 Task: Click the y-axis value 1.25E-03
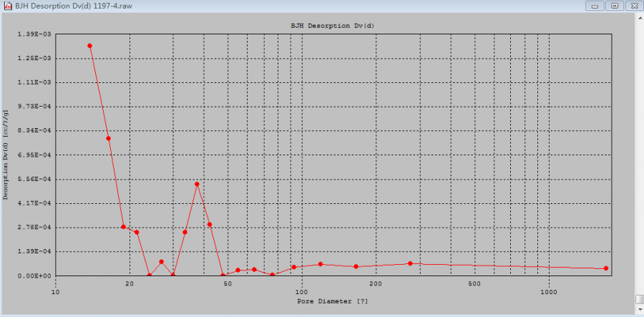pos(34,58)
